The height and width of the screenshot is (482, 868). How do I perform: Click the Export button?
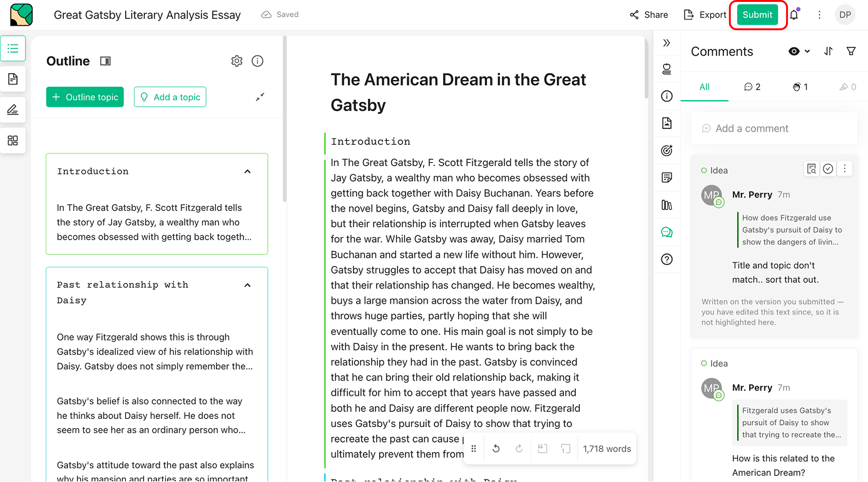705,14
